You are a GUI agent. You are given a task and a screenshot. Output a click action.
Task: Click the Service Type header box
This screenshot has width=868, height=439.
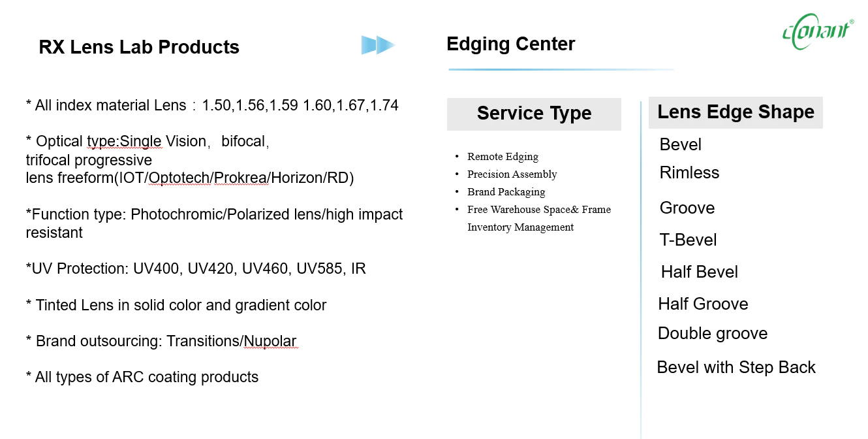pyautogui.click(x=534, y=114)
